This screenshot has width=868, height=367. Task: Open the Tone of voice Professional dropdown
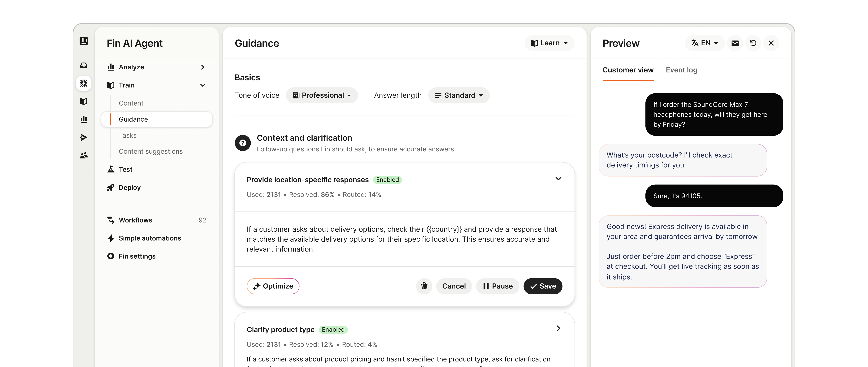(x=322, y=95)
